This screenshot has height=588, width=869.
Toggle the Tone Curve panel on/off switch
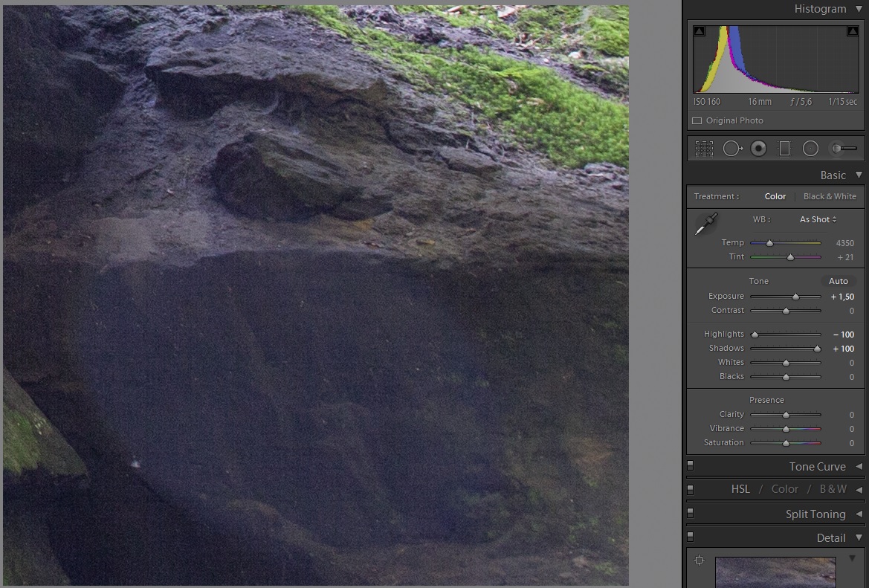point(690,465)
